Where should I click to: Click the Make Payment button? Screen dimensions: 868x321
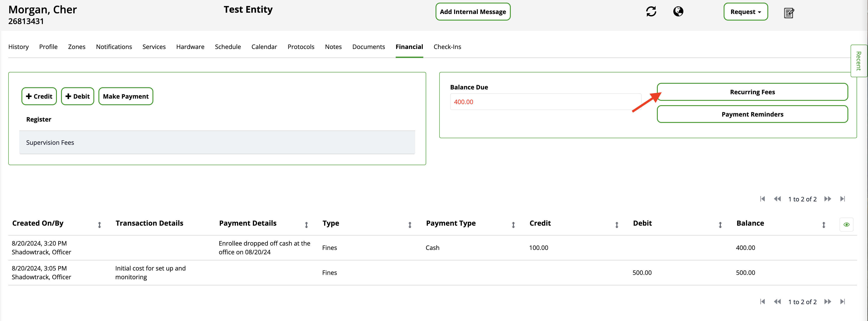tap(126, 96)
